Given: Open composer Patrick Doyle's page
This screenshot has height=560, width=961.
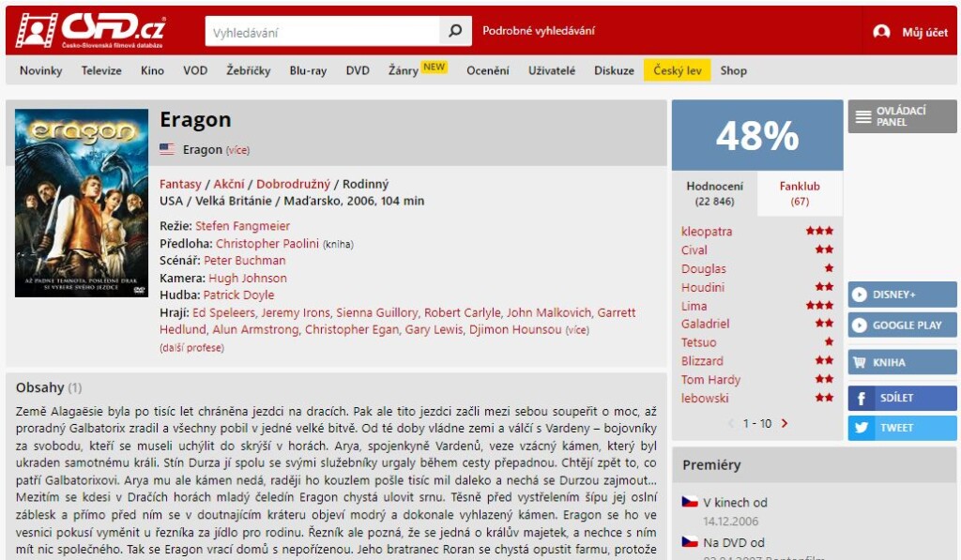Looking at the screenshot, I should (238, 295).
